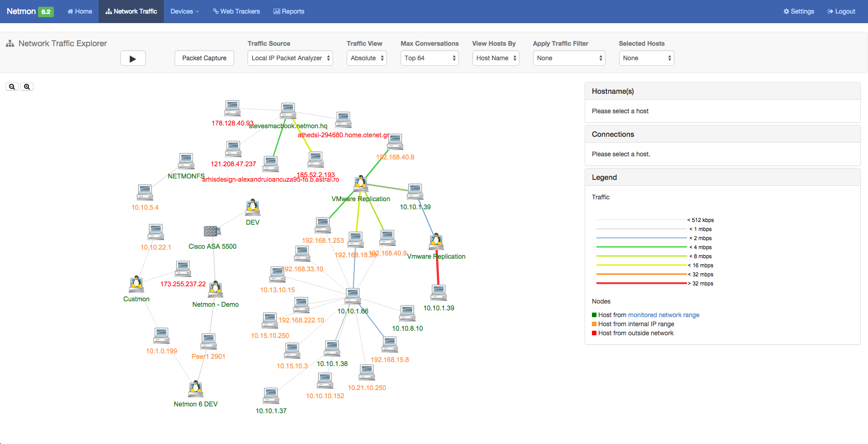
Task: Change the View Hosts By selection
Action: pos(496,58)
